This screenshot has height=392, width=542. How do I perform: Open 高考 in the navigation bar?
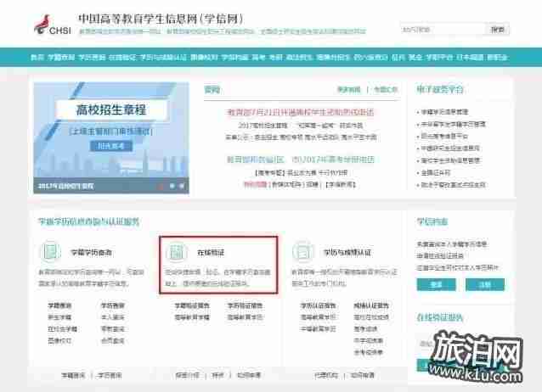258,58
